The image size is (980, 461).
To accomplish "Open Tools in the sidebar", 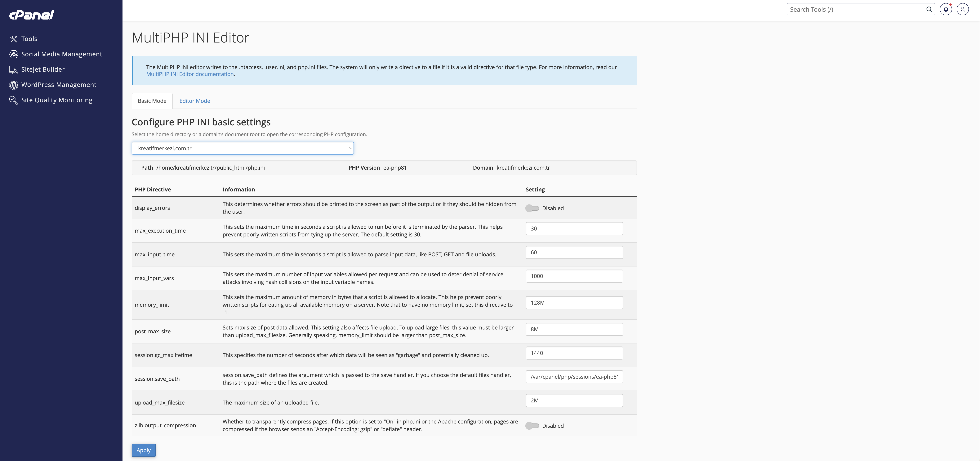I will click(29, 39).
